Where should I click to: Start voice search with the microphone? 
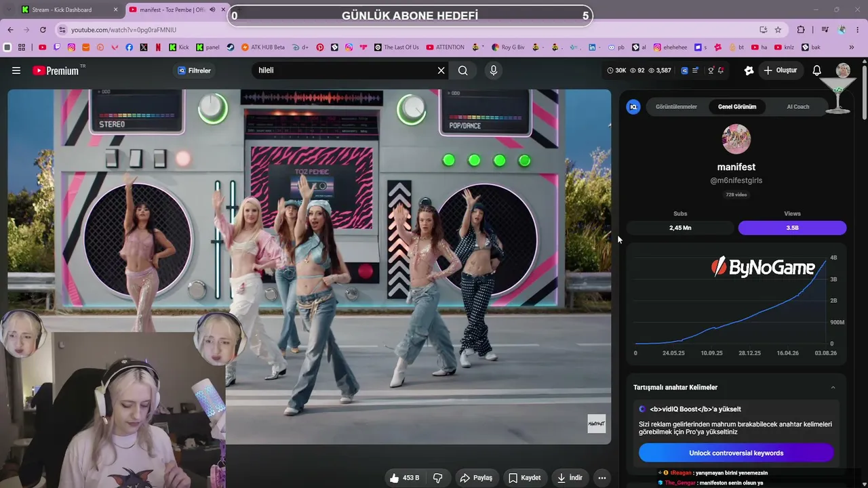(494, 70)
